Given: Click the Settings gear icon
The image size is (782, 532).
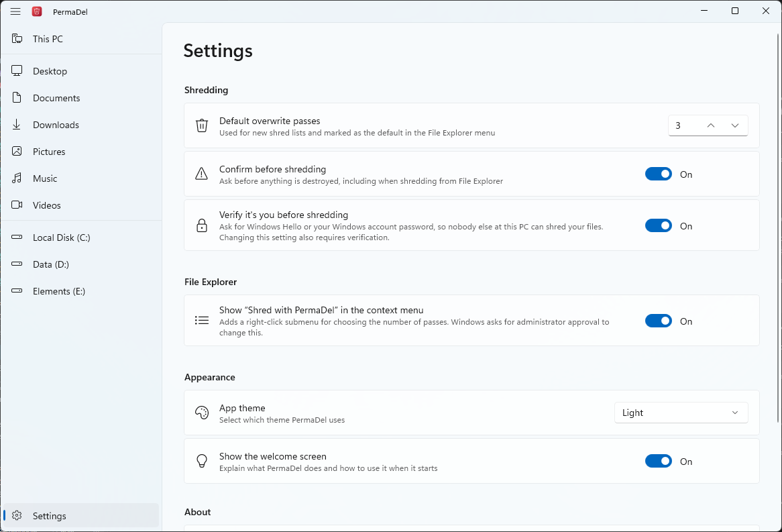Looking at the screenshot, I should pos(17,515).
